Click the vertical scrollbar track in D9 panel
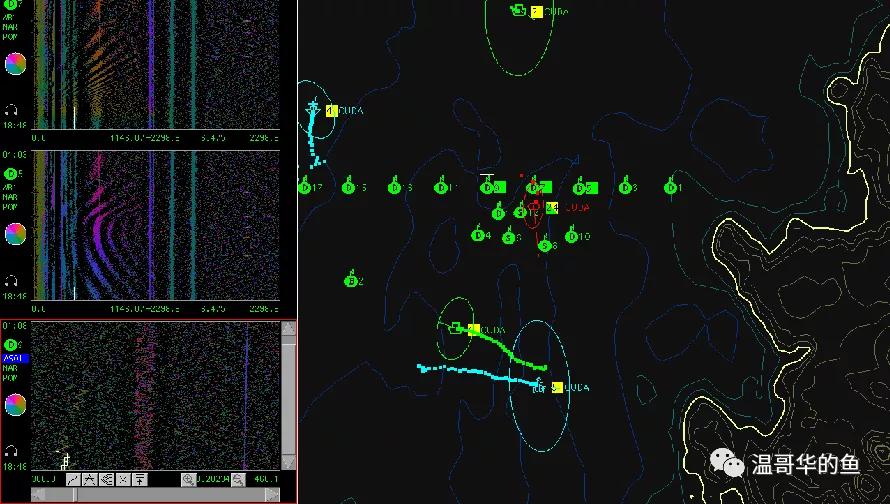The image size is (890, 504). 288,397
